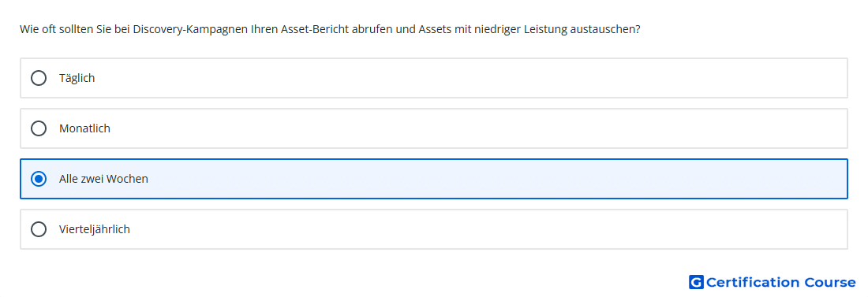868x297 pixels.
Task: Click the 'Täglich' answer label text
Action: [77, 78]
